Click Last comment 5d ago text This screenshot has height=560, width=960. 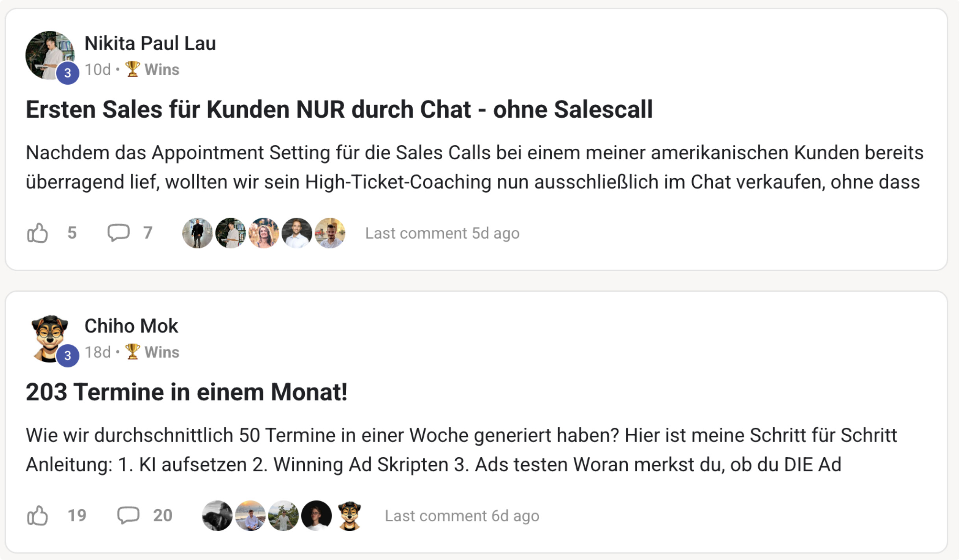442,233
